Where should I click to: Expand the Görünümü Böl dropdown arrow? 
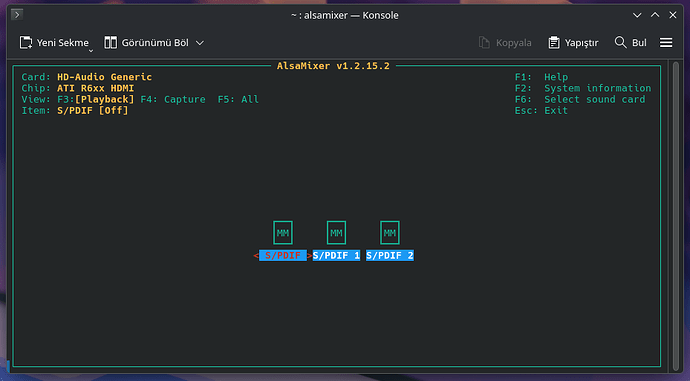tap(200, 43)
